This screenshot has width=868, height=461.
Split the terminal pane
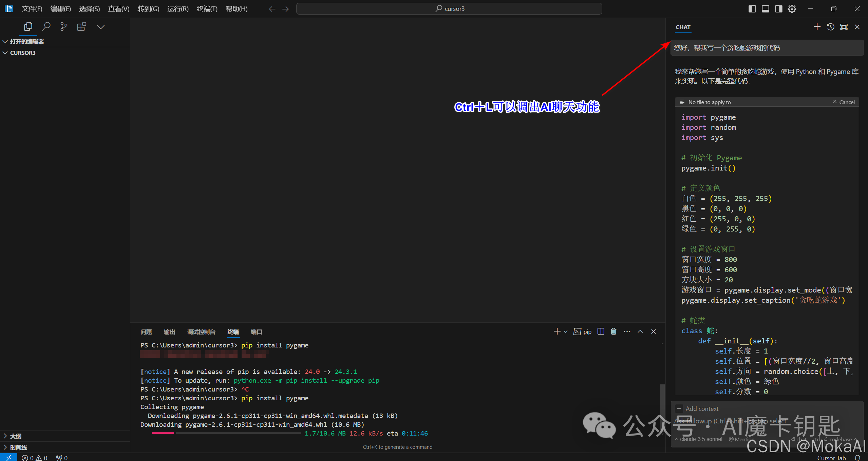(x=601, y=332)
